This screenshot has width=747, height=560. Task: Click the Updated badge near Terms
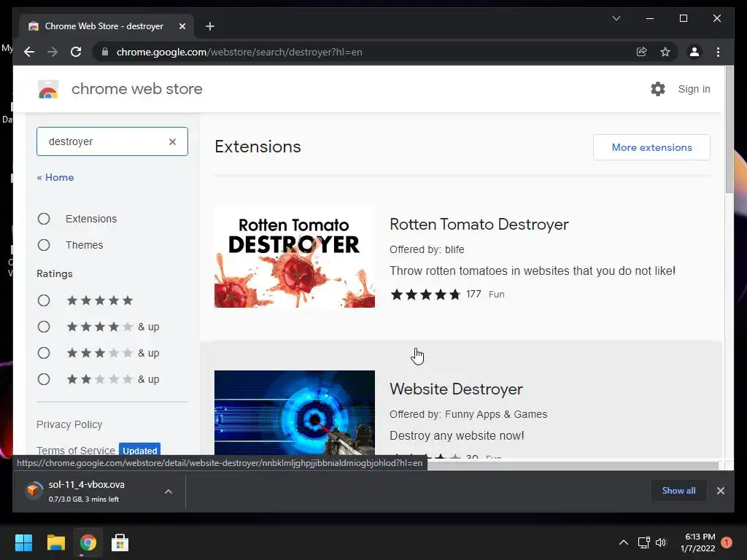click(139, 449)
